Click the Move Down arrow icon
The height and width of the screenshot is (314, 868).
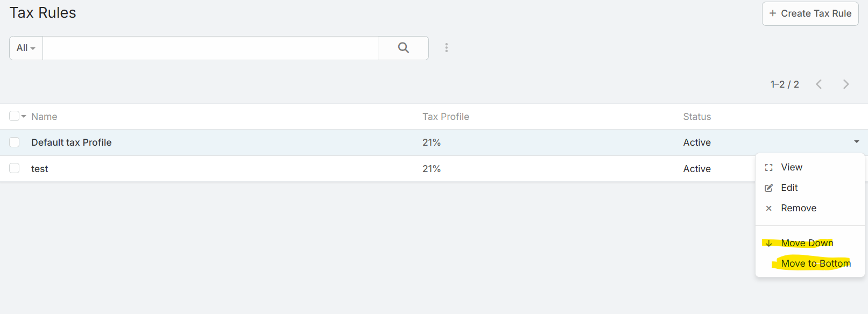coord(769,243)
